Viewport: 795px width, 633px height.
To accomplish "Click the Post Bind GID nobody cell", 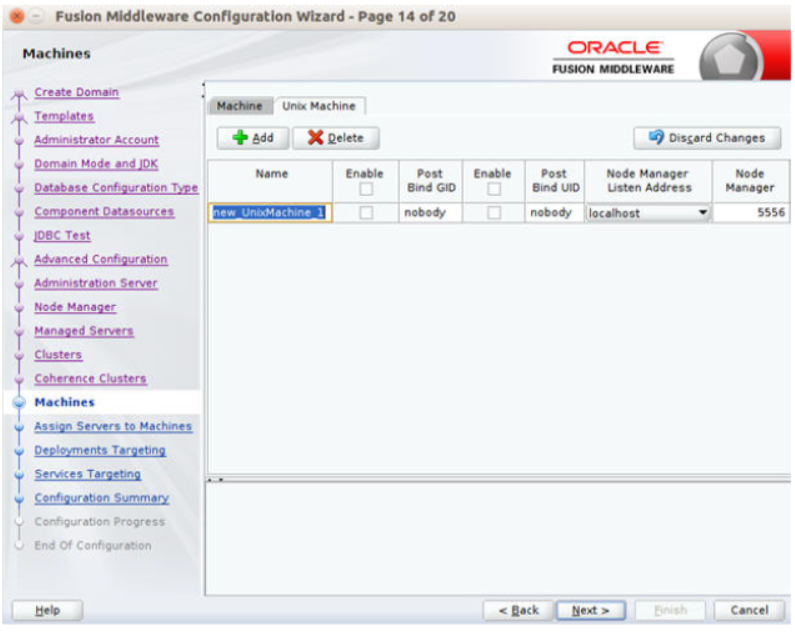I will [430, 213].
